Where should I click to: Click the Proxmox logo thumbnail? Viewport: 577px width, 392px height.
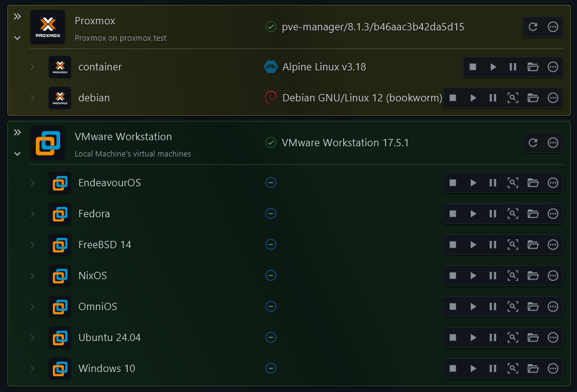coord(47,27)
